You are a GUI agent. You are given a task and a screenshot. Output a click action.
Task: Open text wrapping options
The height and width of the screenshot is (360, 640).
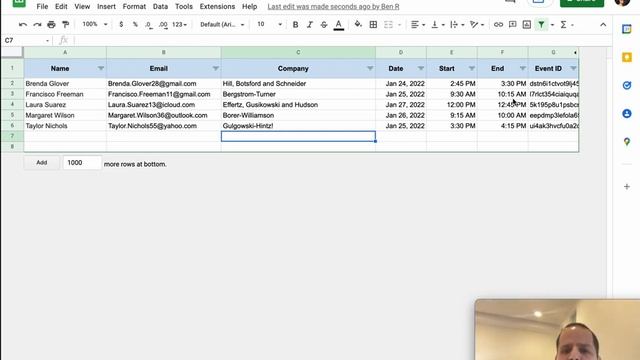pyautogui.click(x=457, y=24)
